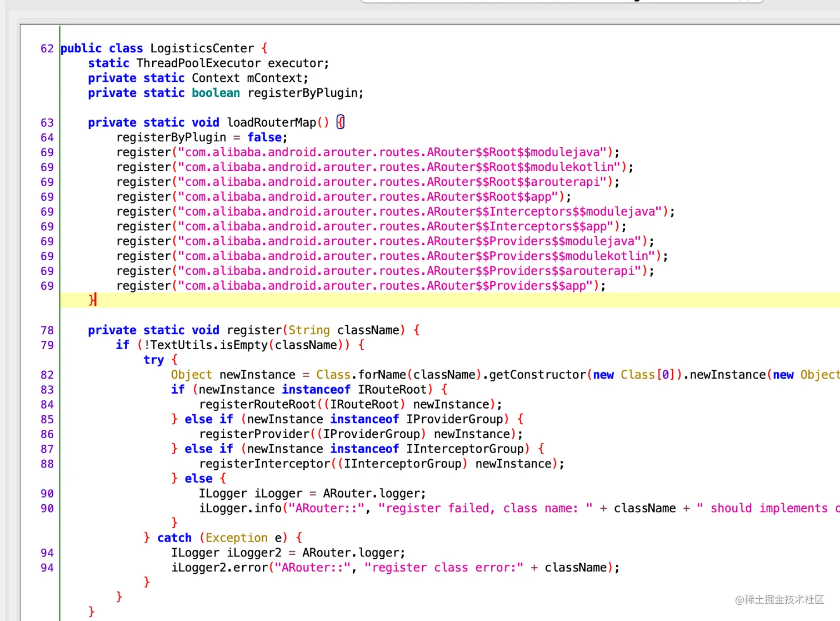This screenshot has height=621, width=840.
Task: Click the Class.forName(className) call
Action: pos(399,375)
